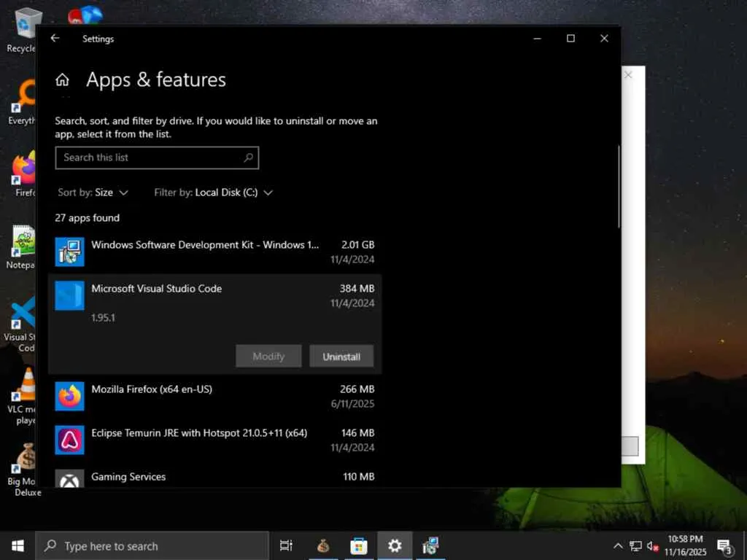Open the taskbar clock showing 10:58 PM
Viewport: 747px width, 560px height.
685,545
